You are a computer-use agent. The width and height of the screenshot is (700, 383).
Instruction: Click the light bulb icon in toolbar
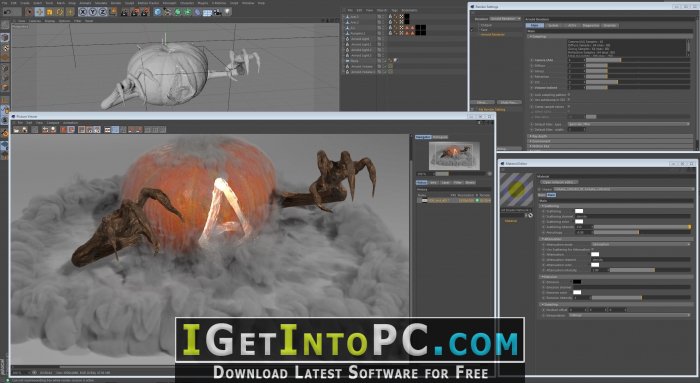click(228, 12)
